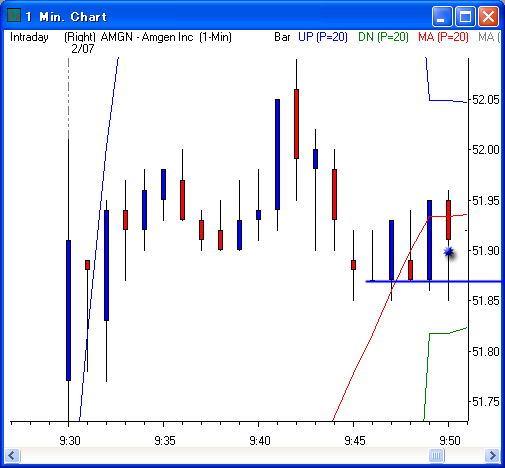
Task: Click the 9:50 time axis label
Action: pos(450,441)
